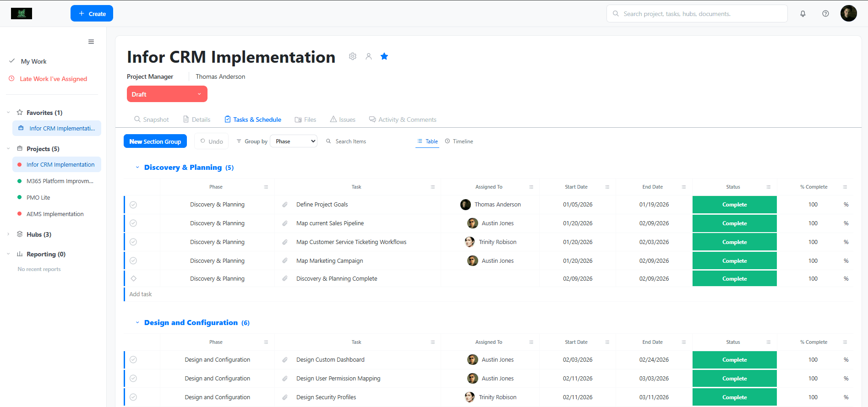Viewport: 868px width, 407px height.
Task: Open attachments for Design User Permission Mapping
Action: (x=285, y=379)
